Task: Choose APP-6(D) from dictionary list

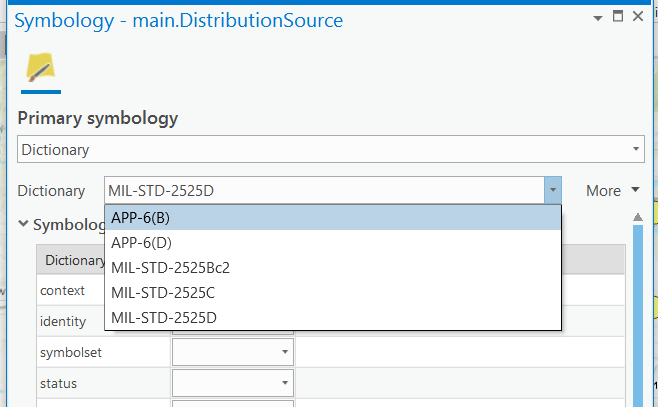Action: click(x=333, y=243)
